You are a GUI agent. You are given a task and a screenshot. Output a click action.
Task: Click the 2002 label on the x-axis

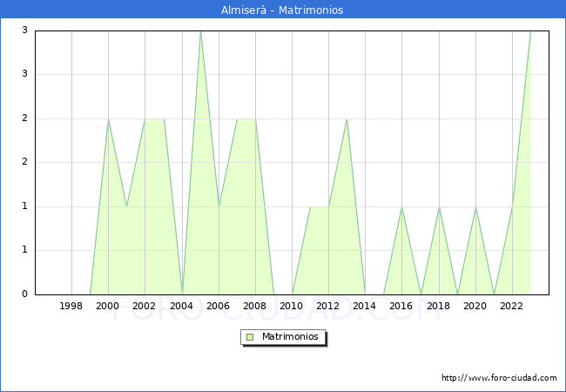(145, 306)
